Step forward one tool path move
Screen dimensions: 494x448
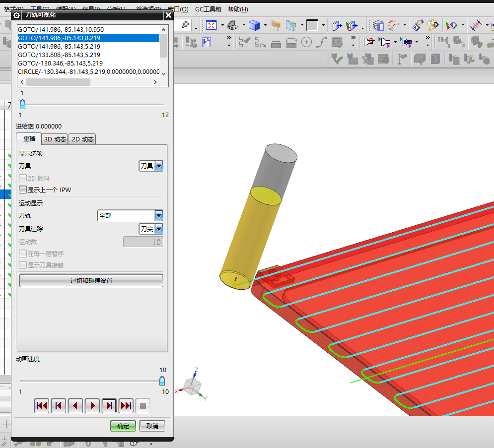coord(109,405)
